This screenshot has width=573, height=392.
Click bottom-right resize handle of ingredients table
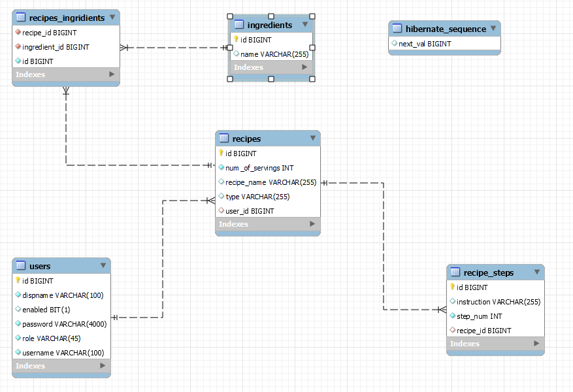(x=312, y=79)
